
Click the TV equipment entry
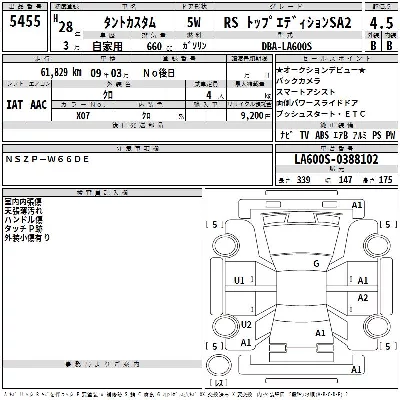click(x=304, y=135)
